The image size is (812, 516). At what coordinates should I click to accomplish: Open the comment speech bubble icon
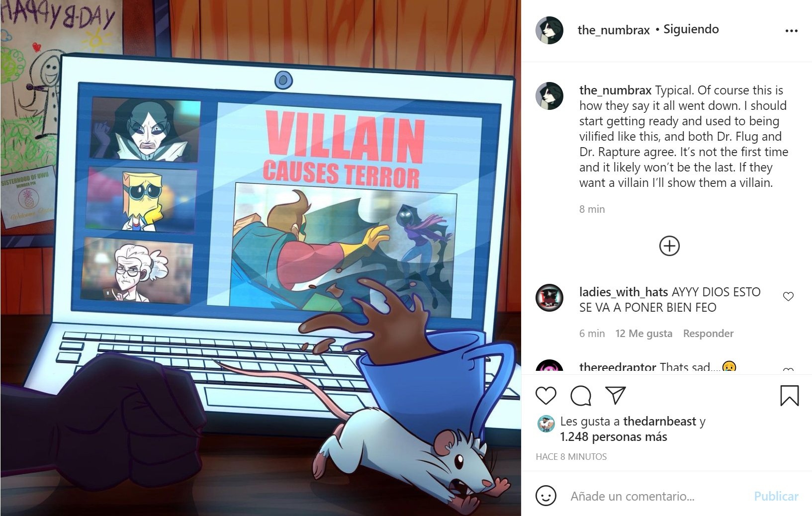pyautogui.click(x=581, y=396)
